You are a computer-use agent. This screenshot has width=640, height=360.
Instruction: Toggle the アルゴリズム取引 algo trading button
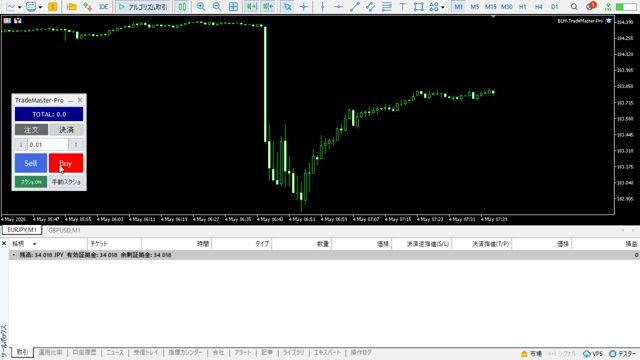142,7
